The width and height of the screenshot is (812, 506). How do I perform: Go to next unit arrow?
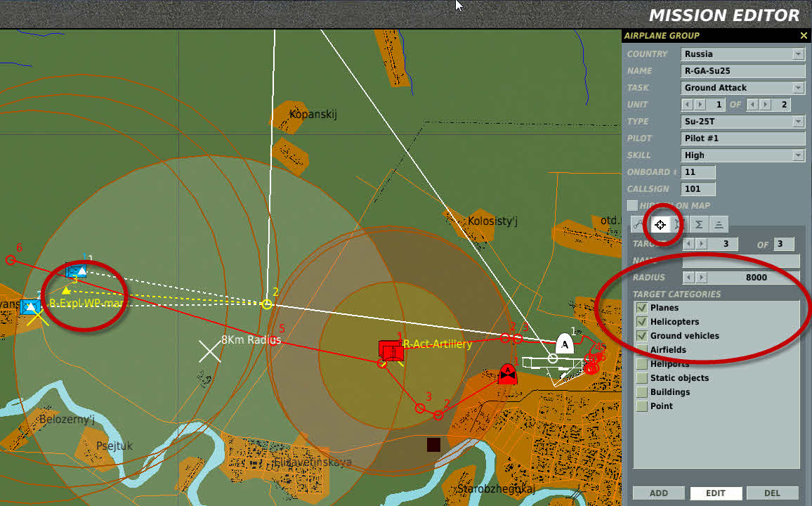pyautogui.click(x=700, y=105)
